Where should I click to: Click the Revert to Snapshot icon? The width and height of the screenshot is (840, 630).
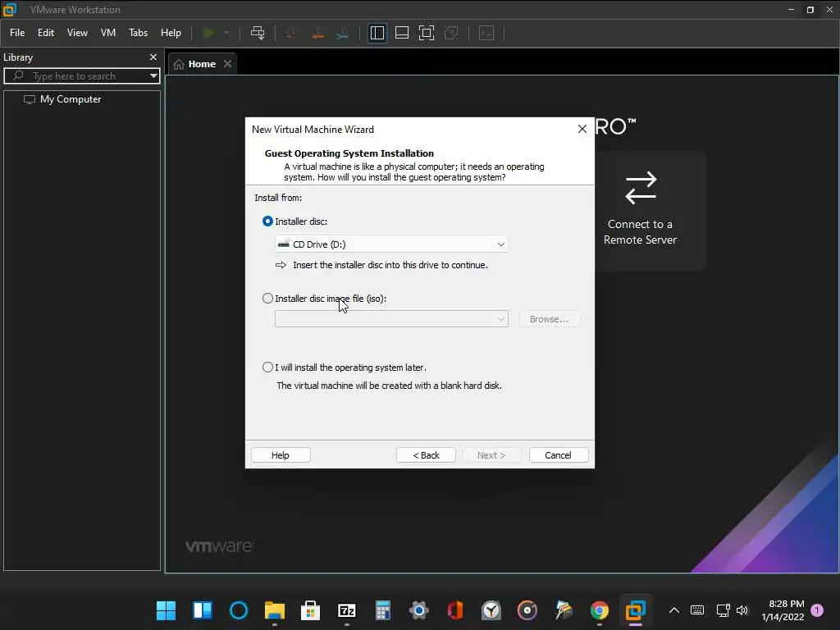pyautogui.click(x=317, y=33)
